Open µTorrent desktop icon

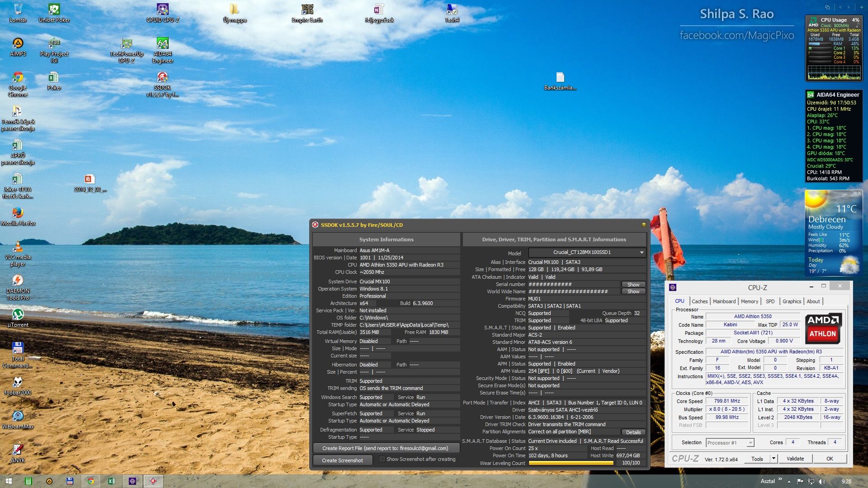click(x=18, y=318)
